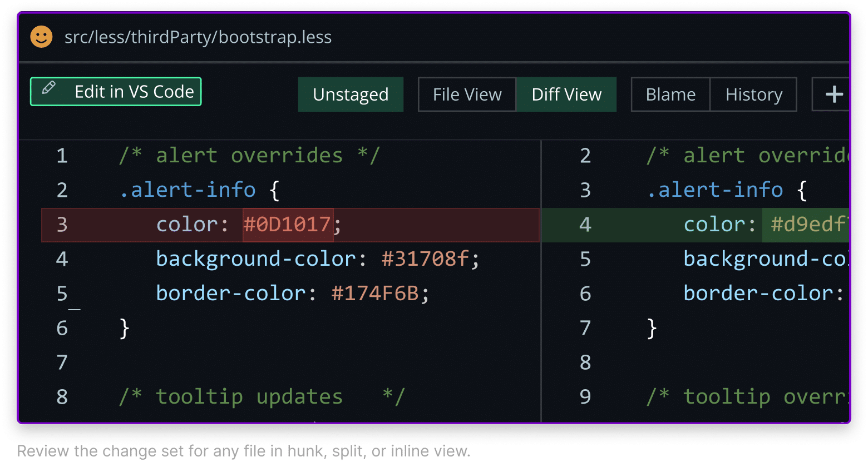Click the .alert-info selector in left pane
The height and width of the screenshot is (462, 868).
point(188,190)
